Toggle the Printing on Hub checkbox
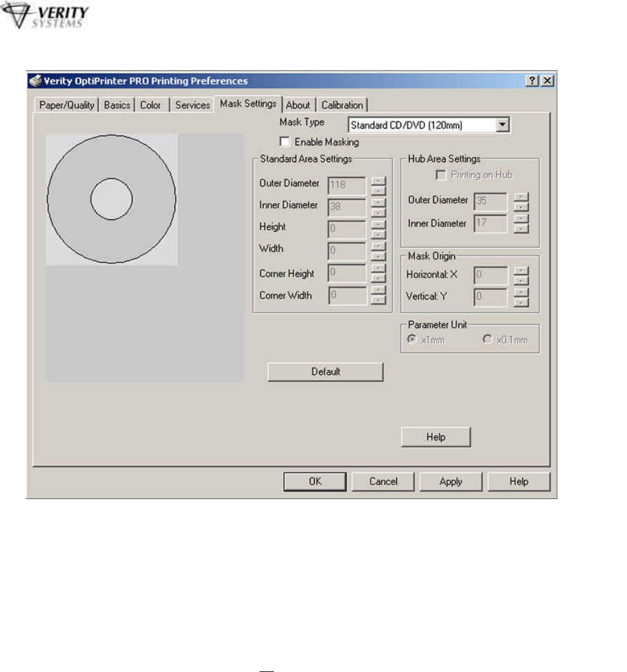Image resolution: width=627 pixels, height=672 pixels. 440,175
